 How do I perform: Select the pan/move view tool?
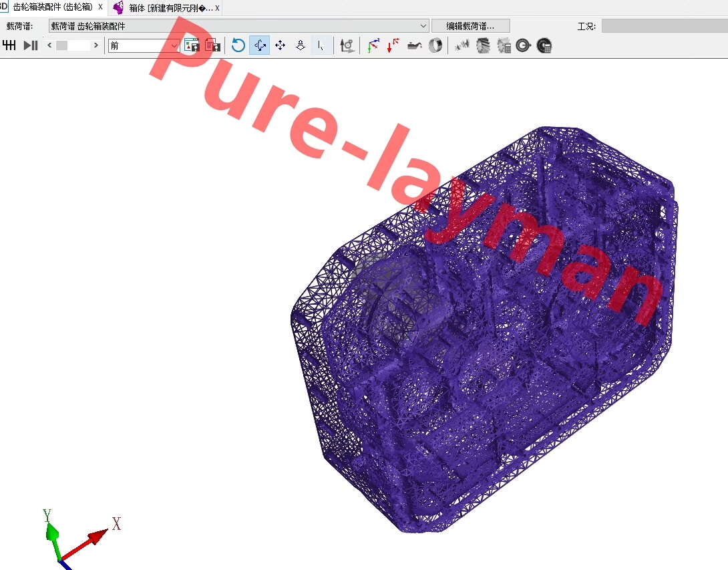tap(280, 45)
